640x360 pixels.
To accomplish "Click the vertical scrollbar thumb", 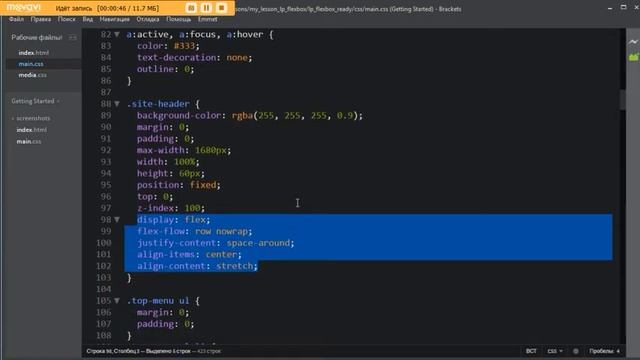I will tap(622, 99).
